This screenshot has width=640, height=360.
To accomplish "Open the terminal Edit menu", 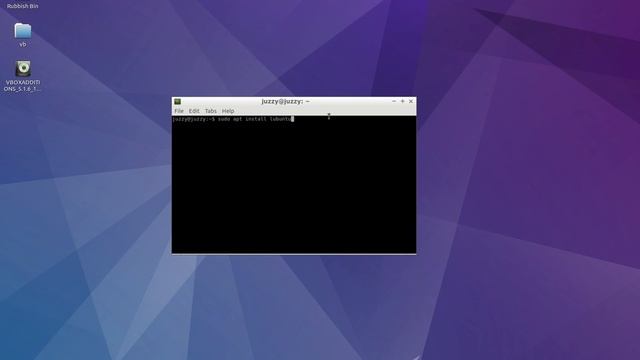I will click(194, 111).
